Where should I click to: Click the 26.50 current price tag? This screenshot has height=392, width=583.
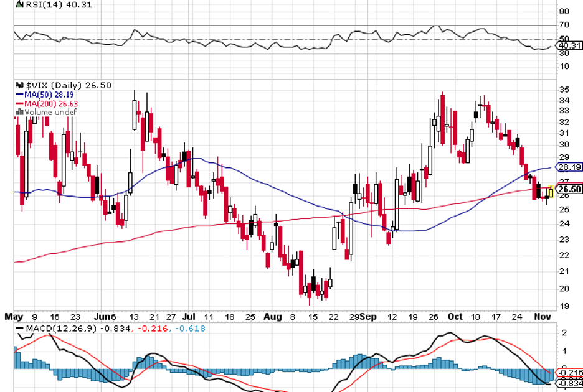[569, 190]
